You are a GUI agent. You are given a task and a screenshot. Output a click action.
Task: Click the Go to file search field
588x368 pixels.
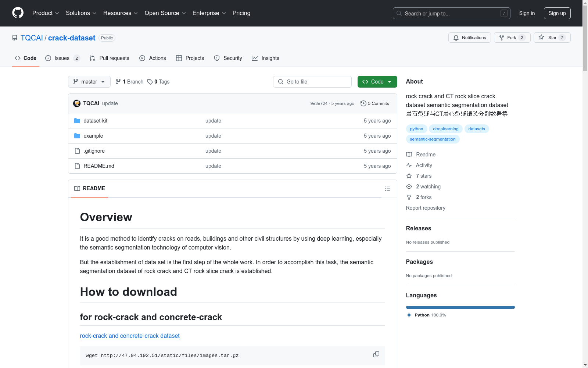[x=312, y=82]
